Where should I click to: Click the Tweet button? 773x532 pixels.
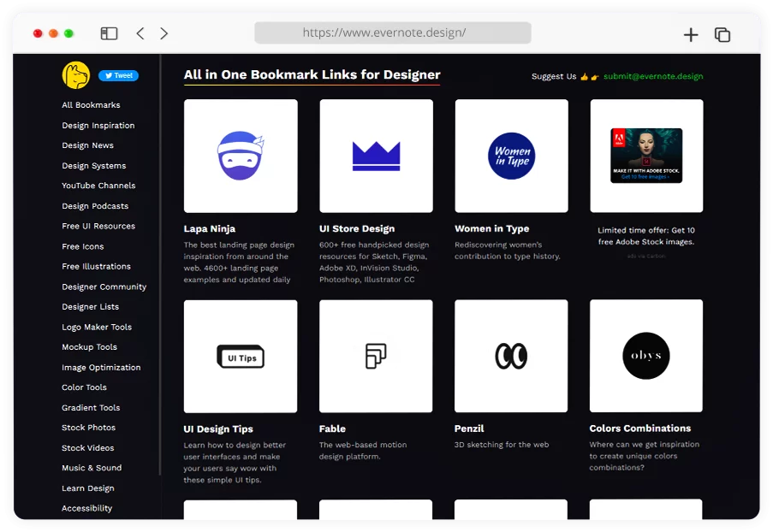click(118, 75)
